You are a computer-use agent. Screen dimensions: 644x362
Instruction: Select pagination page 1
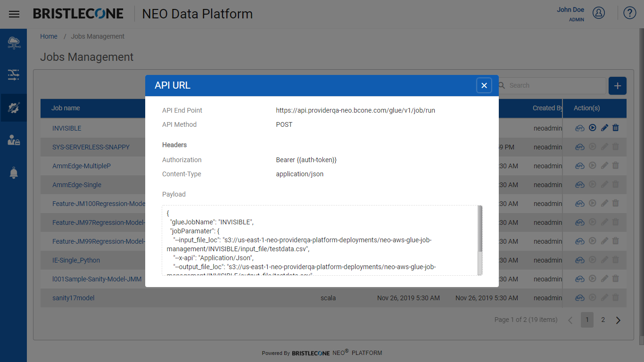pyautogui.click(x=587, y=320)
